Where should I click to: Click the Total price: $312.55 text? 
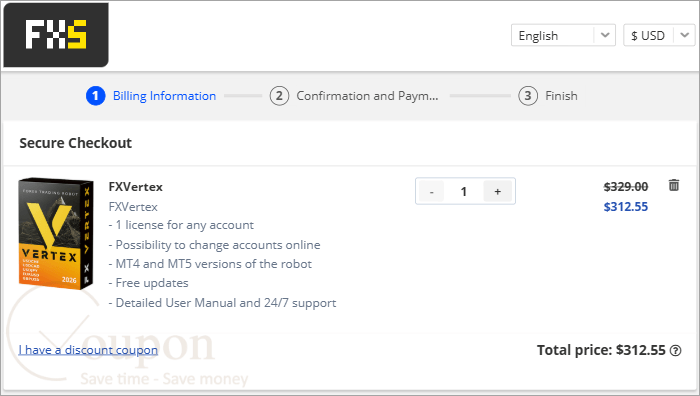601,350
